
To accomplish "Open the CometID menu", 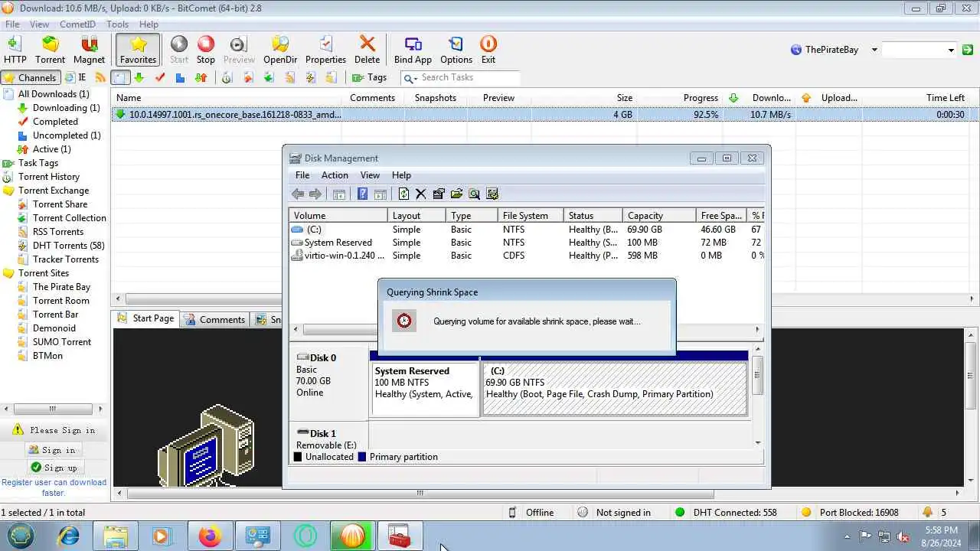I will click(x=77, y=24).
